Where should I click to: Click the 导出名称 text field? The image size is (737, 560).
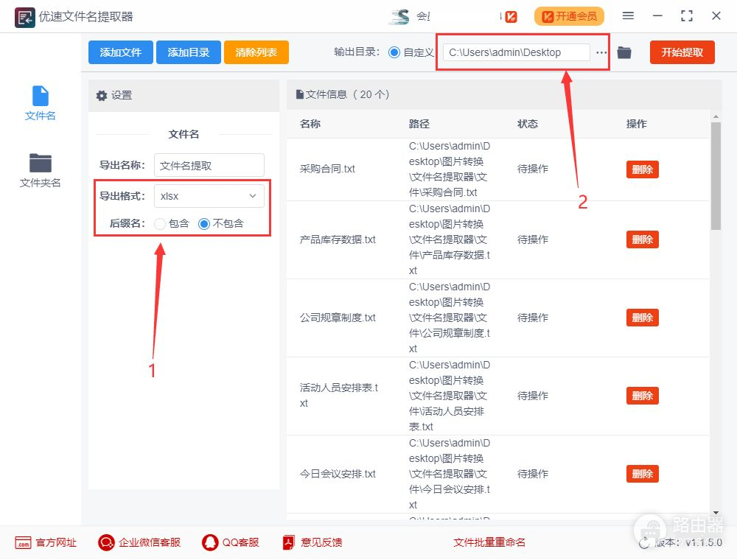pyautogui.click(x=209, y=166)
